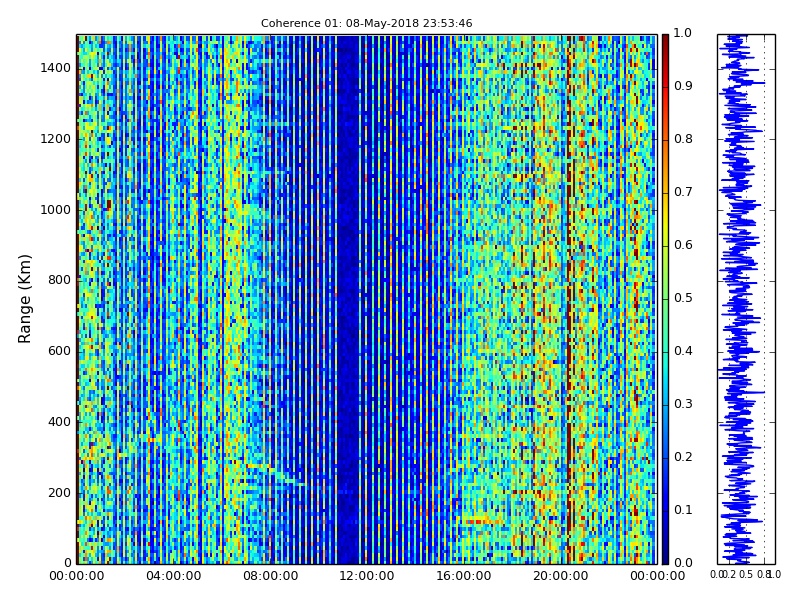Click the dark red top of the colorbar
This screenshot has height=600, width=800.
[x=665, y=43]
